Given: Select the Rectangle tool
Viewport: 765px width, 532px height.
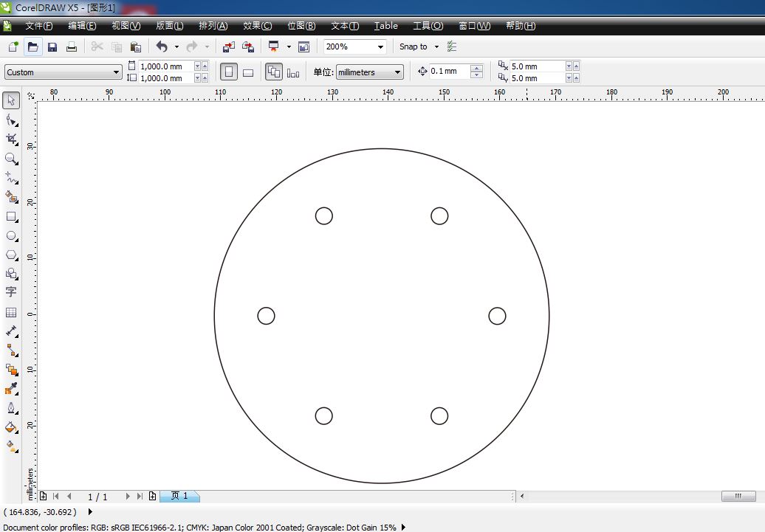Looking at the screenshot, I should pos(11,216).
